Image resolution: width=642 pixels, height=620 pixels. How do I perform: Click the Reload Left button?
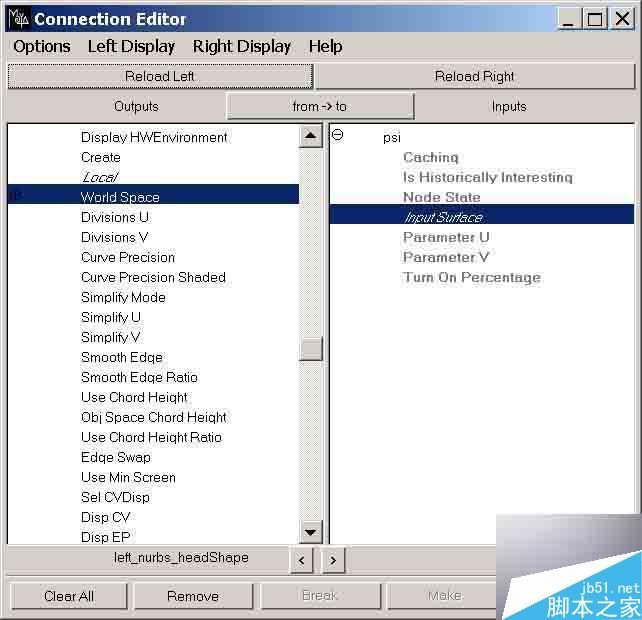pyautogui.click(x=160, y=76)
